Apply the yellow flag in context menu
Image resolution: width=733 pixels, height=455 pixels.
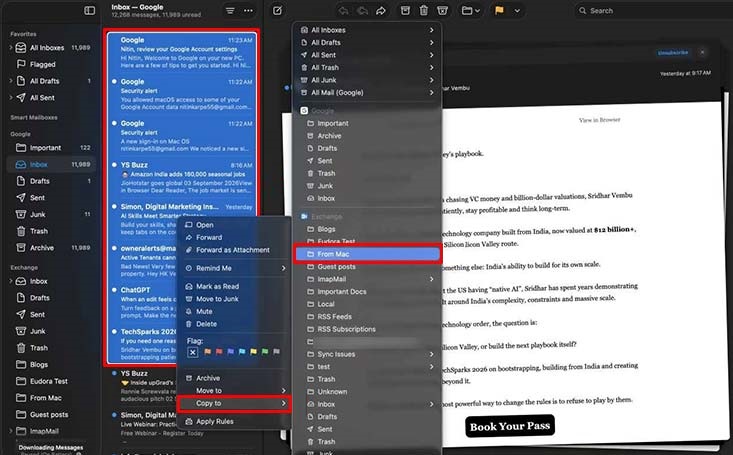(x=253, y=352)
